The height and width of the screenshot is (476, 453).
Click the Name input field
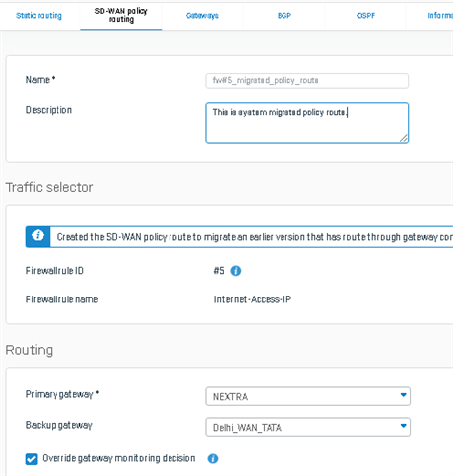tap(307, 81)
